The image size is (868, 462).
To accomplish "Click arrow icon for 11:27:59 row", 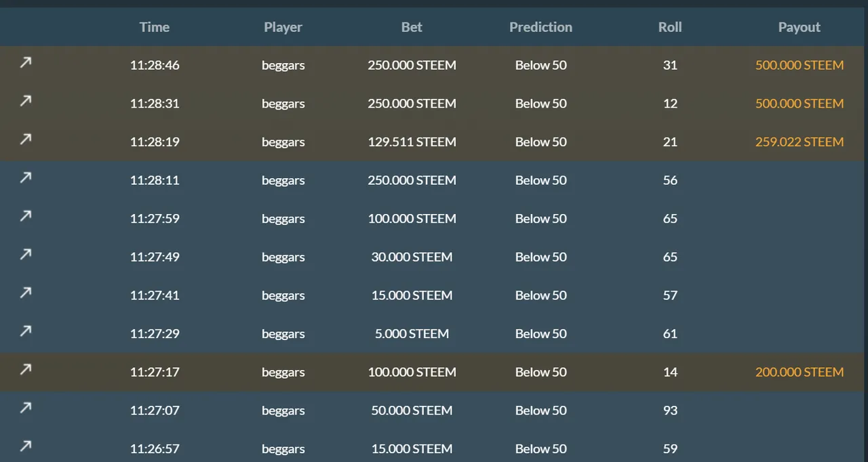I will 25,216.
